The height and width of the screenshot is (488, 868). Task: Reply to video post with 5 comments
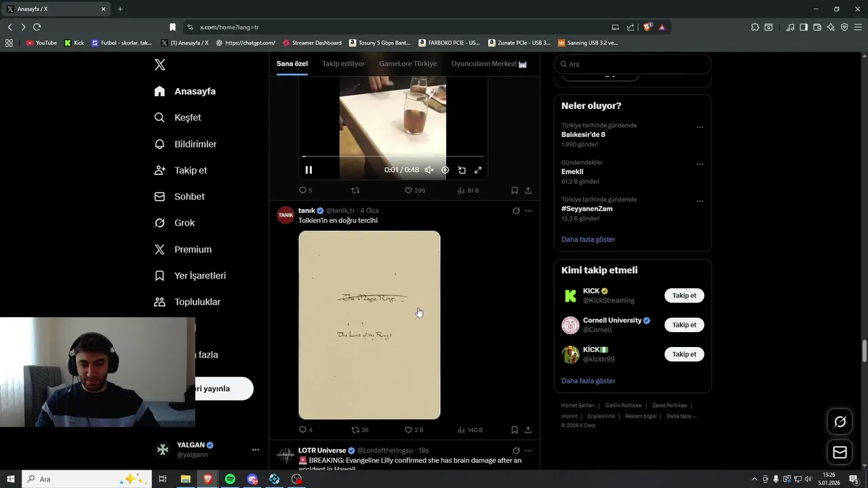(306, 190)
